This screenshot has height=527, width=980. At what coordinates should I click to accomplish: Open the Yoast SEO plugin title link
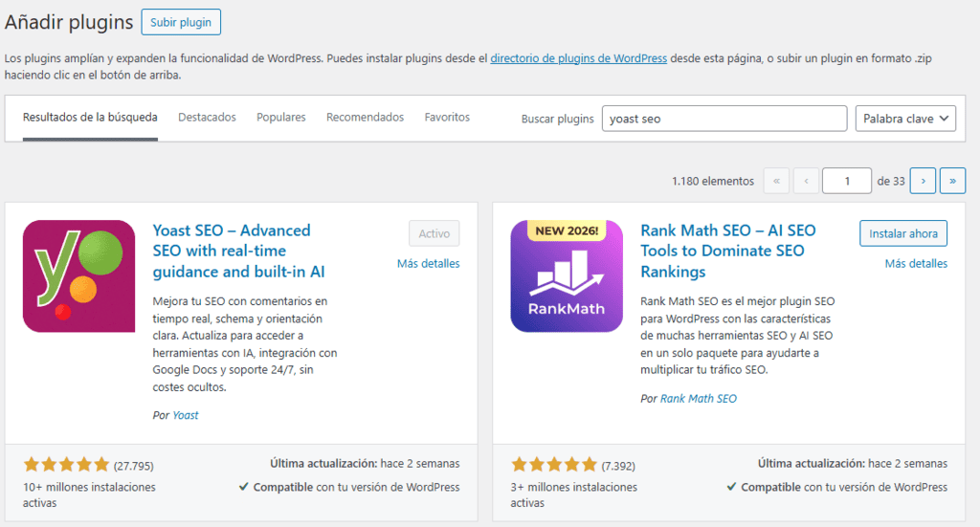(238, 251)
